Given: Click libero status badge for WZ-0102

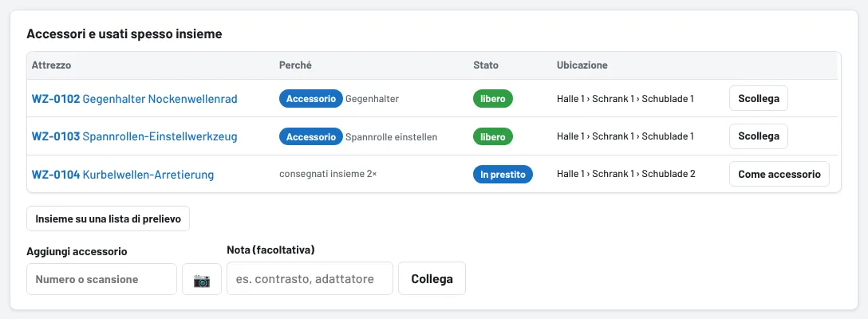Looking at the screenshot, I should tap(493, 99).
